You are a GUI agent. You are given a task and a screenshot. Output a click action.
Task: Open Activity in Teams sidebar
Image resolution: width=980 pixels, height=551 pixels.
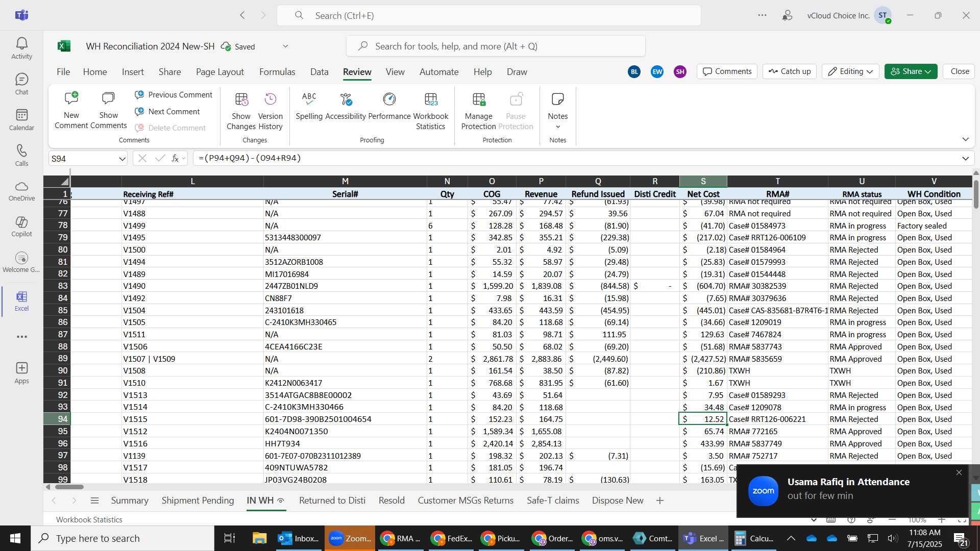[x=21, y=48]
